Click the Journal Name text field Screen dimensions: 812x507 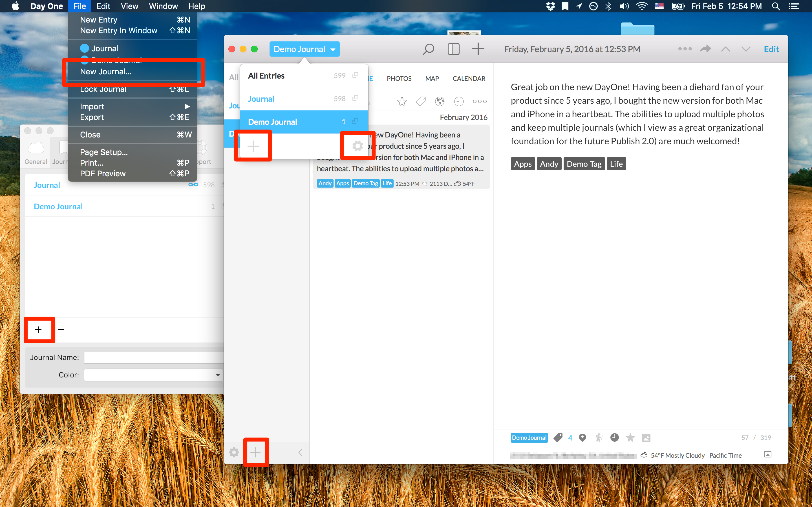[154, 357]
